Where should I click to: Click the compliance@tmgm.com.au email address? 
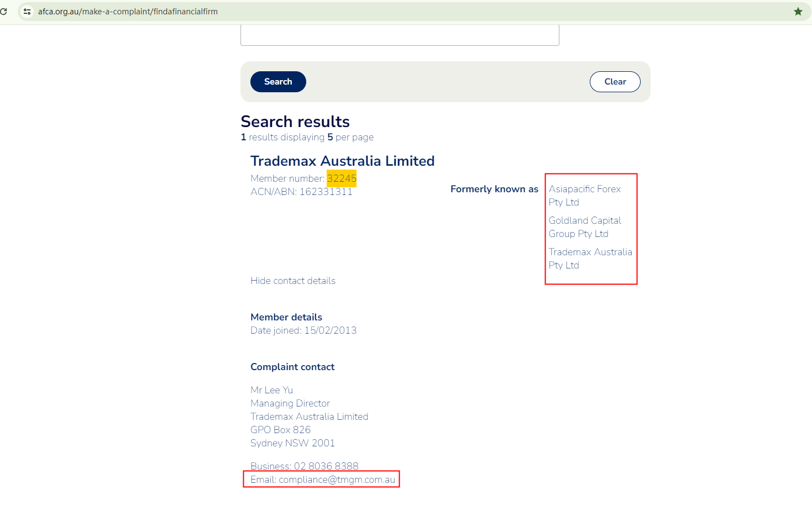[x=337, y=479]
